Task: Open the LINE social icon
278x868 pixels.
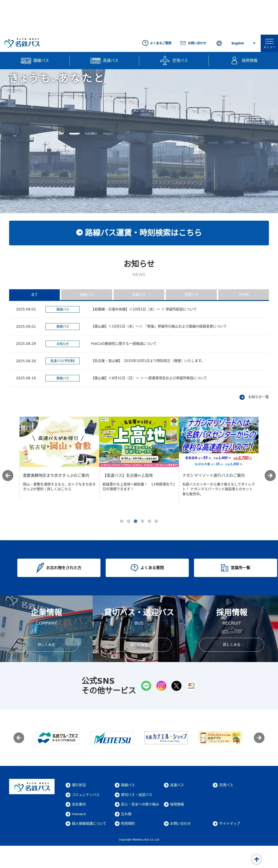Action: click(146, 686)
